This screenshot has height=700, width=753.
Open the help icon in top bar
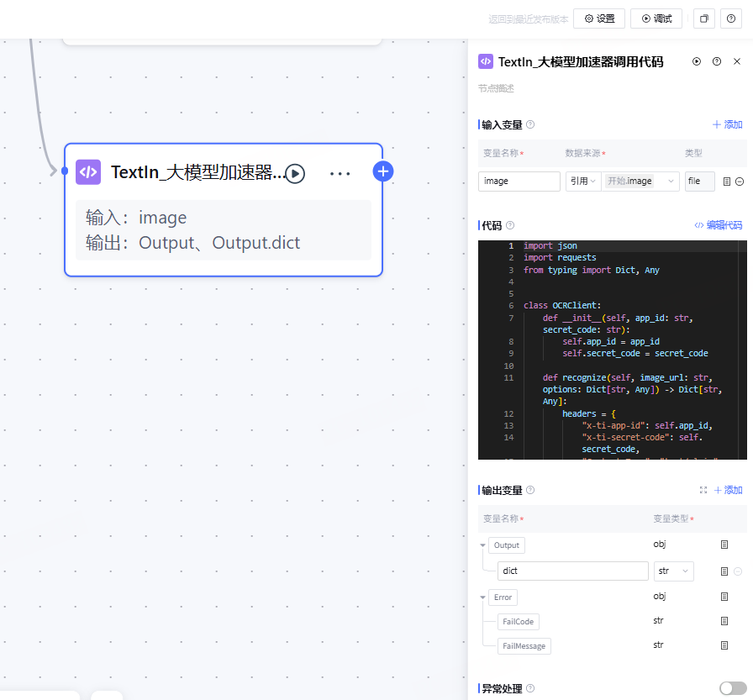(x=731, y=18)
